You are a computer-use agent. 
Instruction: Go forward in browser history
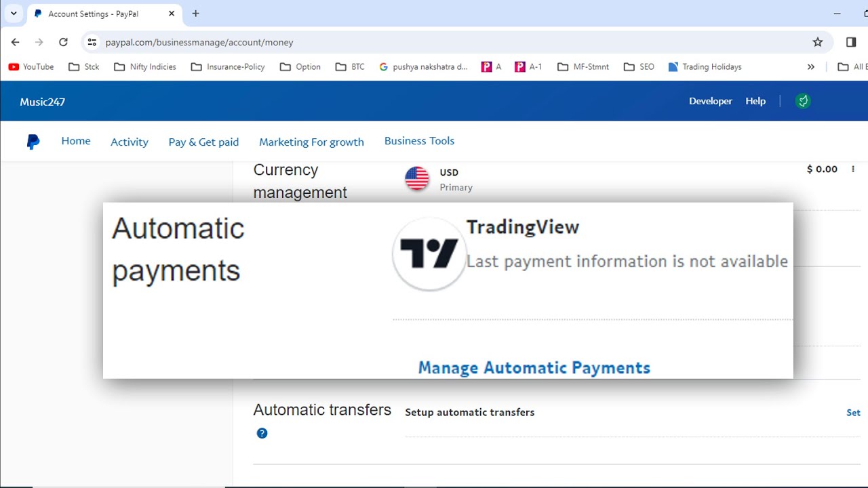39,42
